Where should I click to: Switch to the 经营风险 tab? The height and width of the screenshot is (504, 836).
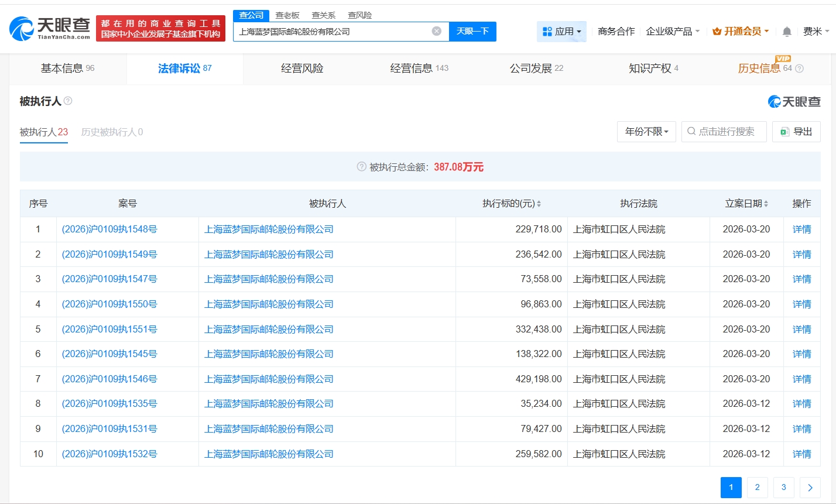302,68
